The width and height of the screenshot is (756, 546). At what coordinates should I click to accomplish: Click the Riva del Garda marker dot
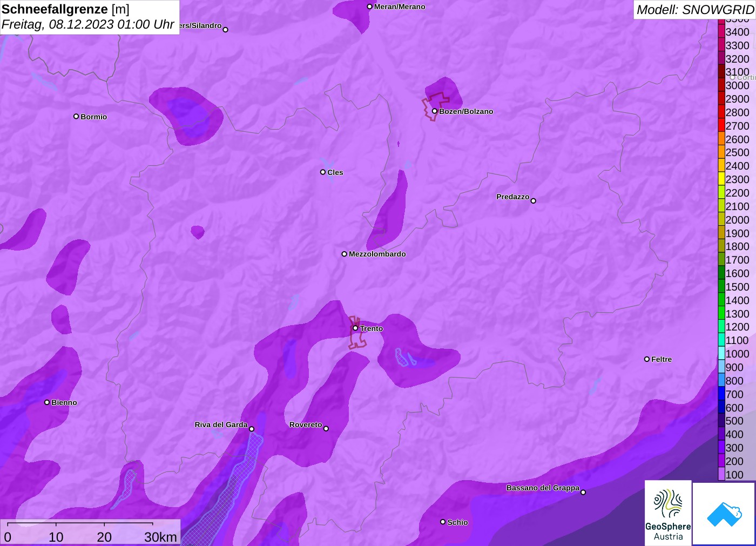point(252,429)
